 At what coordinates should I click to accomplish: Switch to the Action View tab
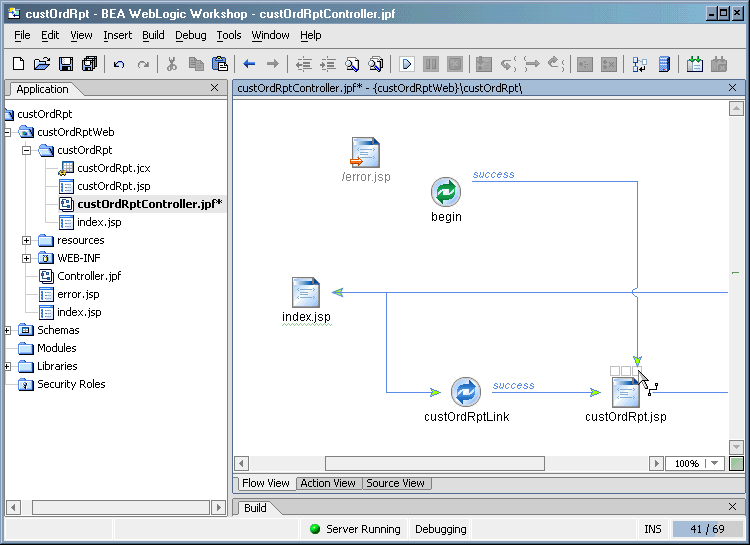pos(328,483)
